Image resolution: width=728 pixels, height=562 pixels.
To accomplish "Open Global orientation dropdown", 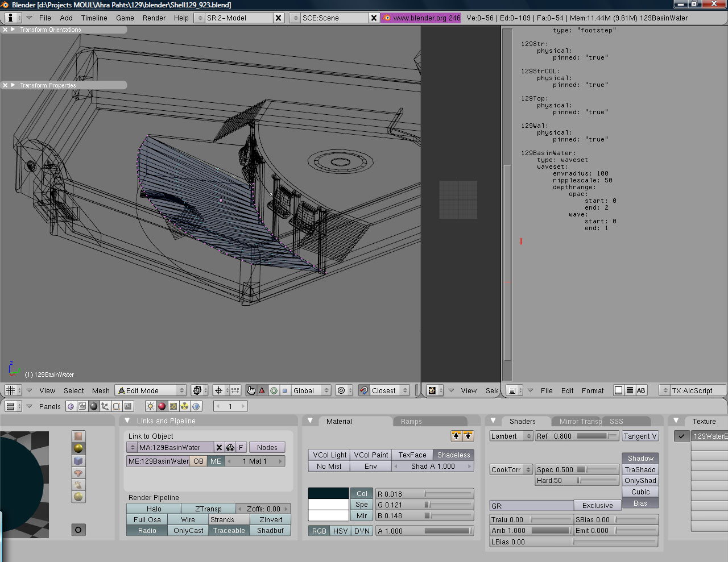I will (311, 390).
